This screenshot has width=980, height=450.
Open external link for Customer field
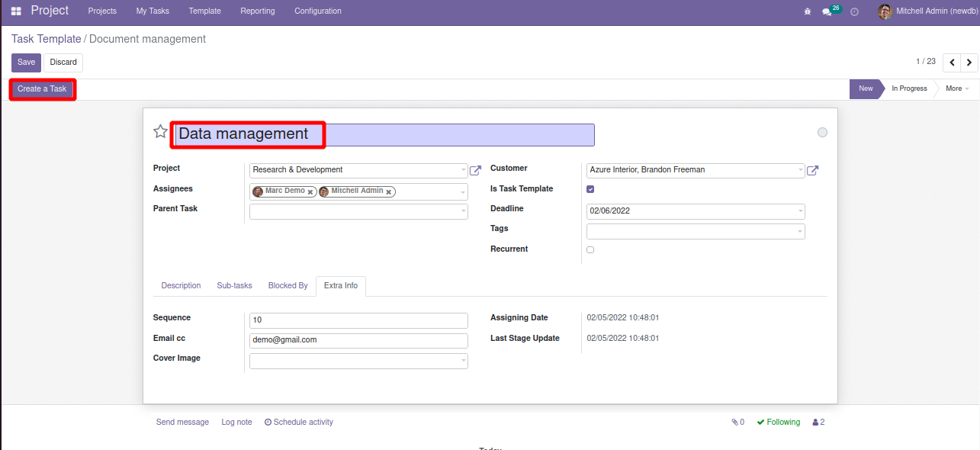point(812,170)
